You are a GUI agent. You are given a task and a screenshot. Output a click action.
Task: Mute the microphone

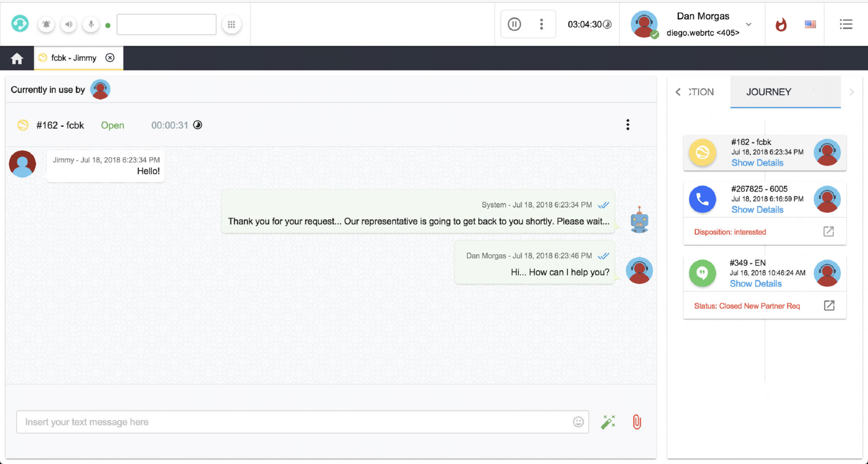click(x=90, y=24)
